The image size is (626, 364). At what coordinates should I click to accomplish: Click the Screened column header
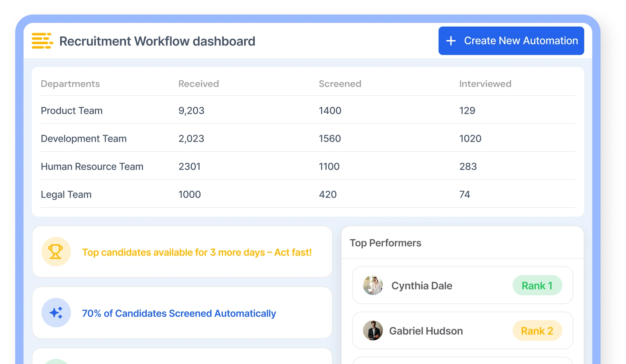340,84
